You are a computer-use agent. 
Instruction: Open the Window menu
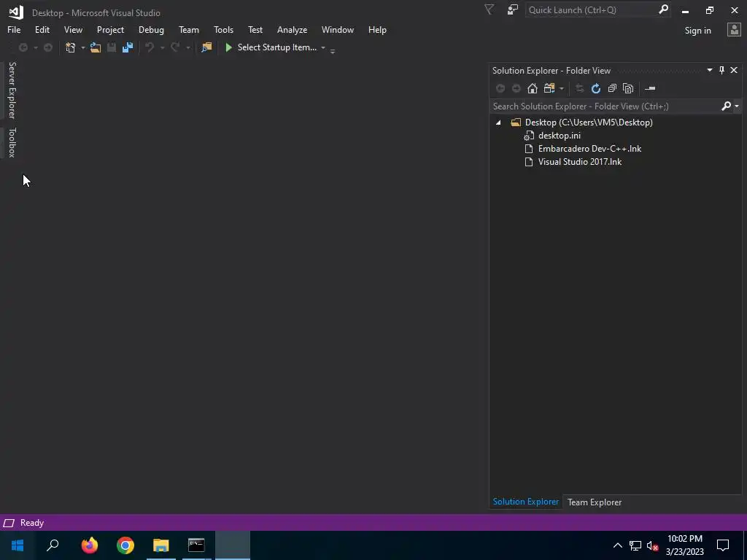pos(338,30)
